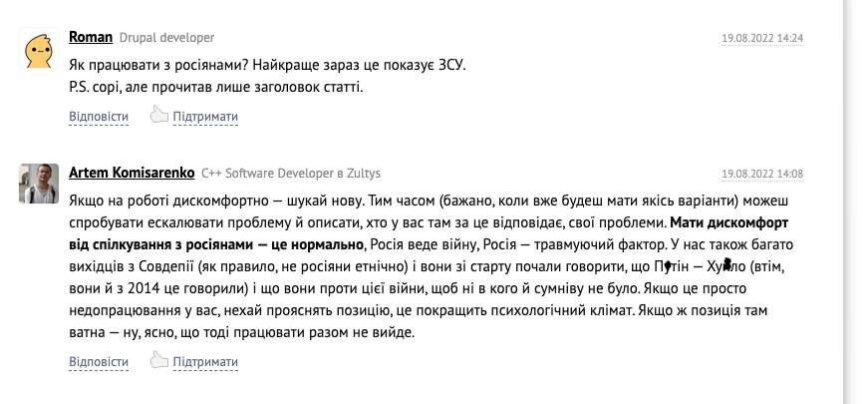
Task: Click the last line 'ватна — ну, ясно'
Action: 241,333
